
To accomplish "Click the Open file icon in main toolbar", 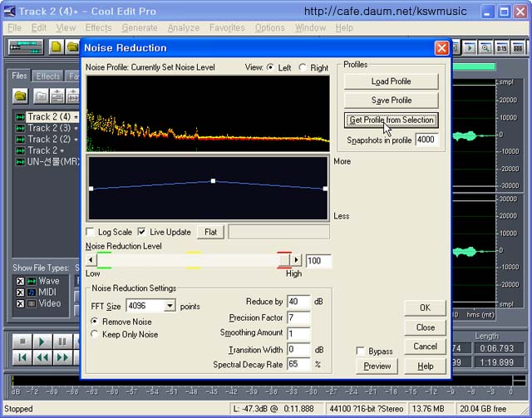I will click(72, 47).
